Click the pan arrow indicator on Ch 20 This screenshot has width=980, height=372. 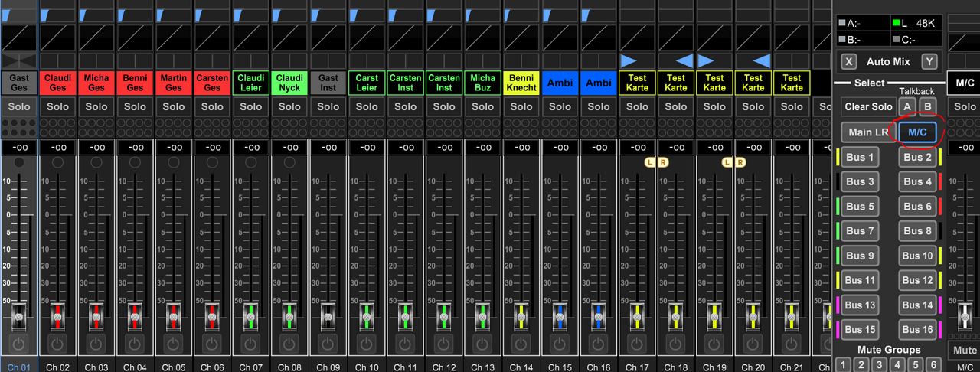coord(762,60)
